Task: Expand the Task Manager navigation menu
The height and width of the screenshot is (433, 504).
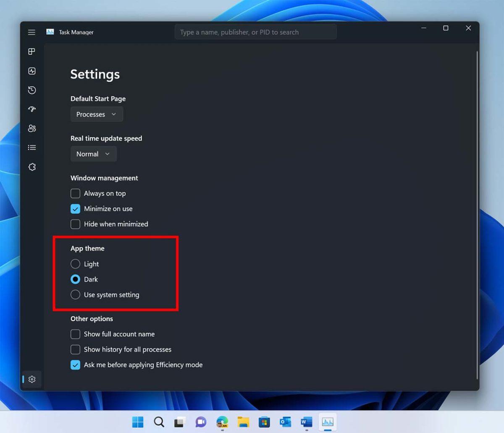Action: click(x=31, y=32)
